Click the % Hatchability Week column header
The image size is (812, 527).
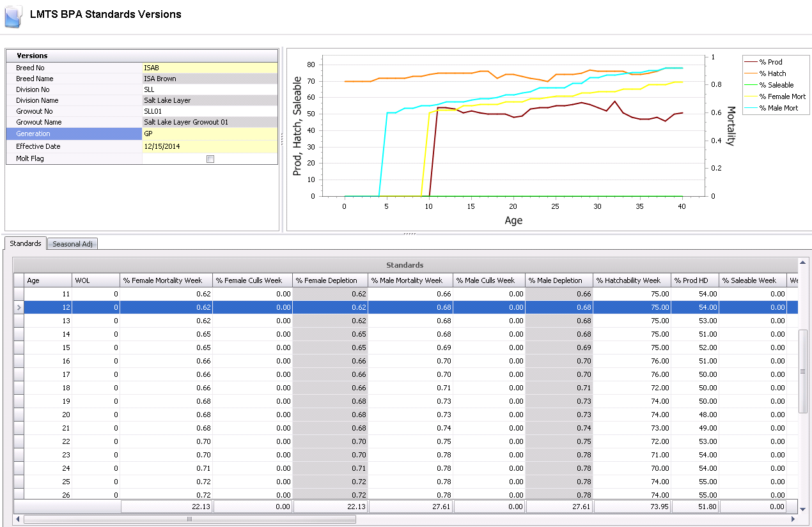[631, 280]
